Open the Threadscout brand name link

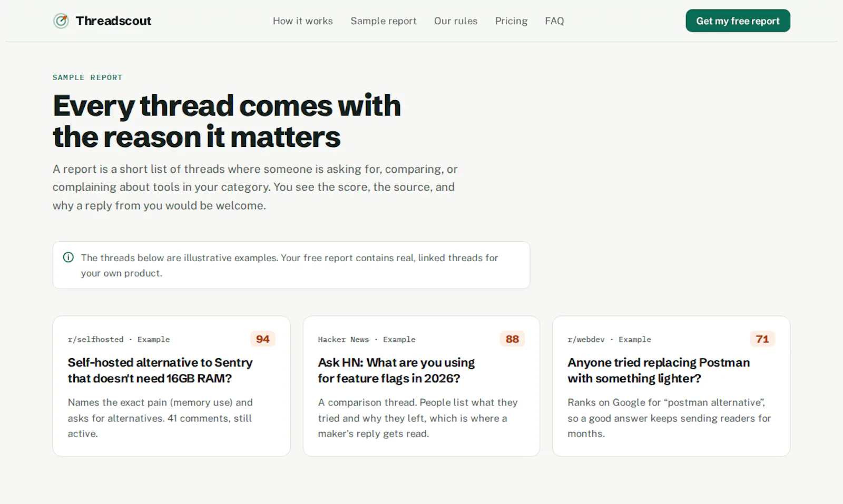pyautogui.click(x=113, y=21)
